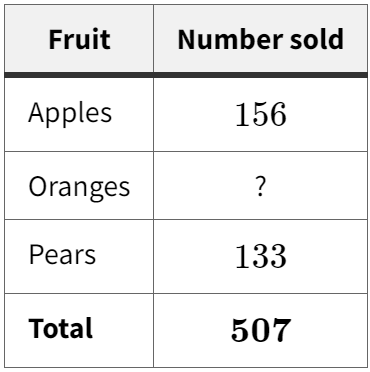Viewport: 370px width, 372px height.
Task: Select the bold Total label
Action: [60, 328]
